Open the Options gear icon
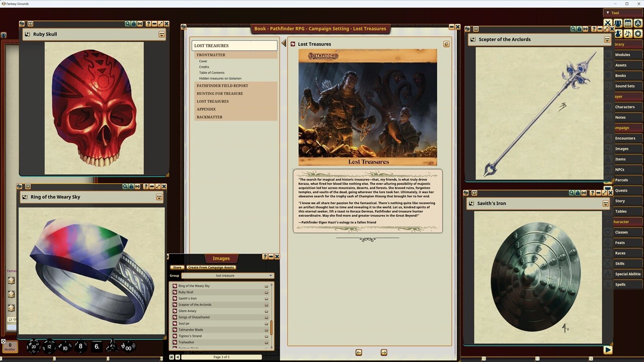Viewport: 644px width, 362px height. pos(638,34)
